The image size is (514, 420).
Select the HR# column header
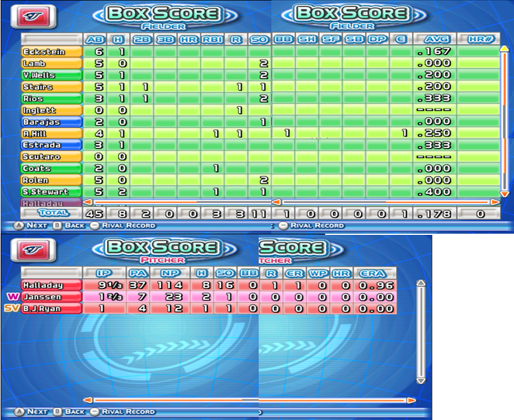(478, 39)
